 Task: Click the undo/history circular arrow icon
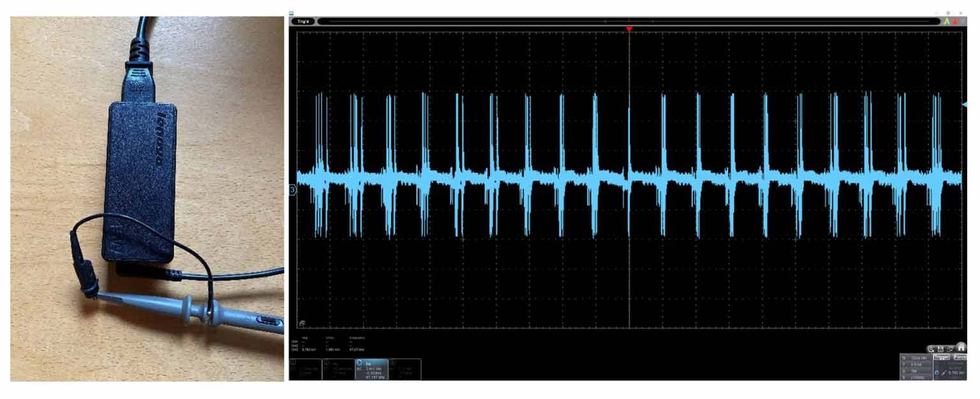tap(932, 349)
